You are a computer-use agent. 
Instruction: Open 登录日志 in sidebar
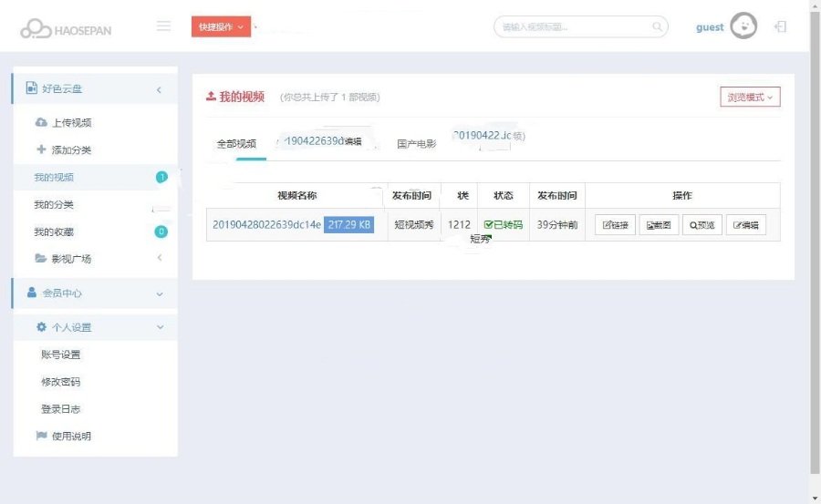point(61,408)
